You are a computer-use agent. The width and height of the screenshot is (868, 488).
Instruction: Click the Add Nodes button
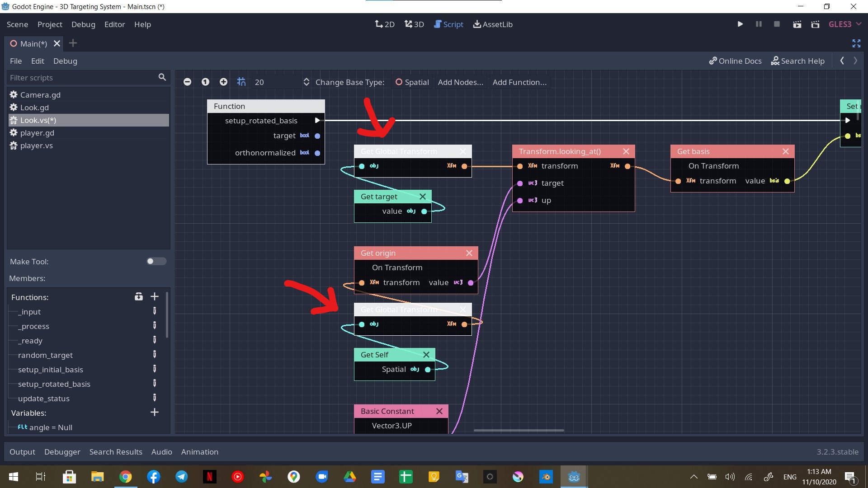click(460, 82)
